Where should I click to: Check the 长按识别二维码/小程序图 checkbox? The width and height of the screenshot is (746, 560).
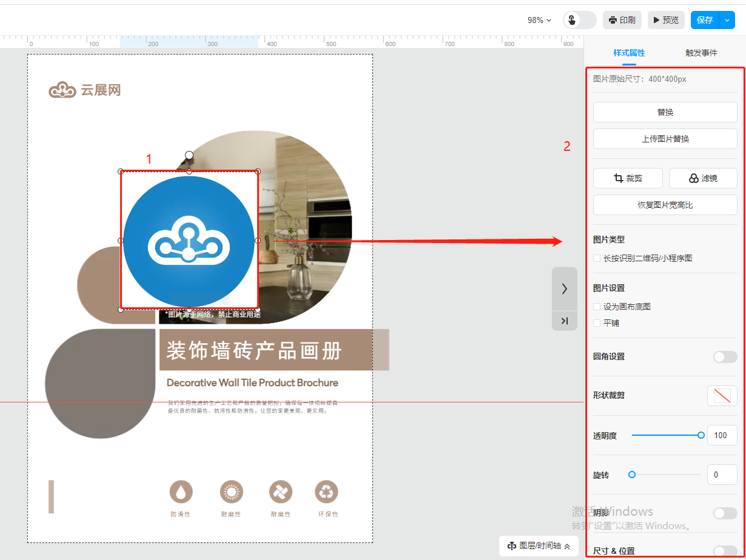coord(597,258)
